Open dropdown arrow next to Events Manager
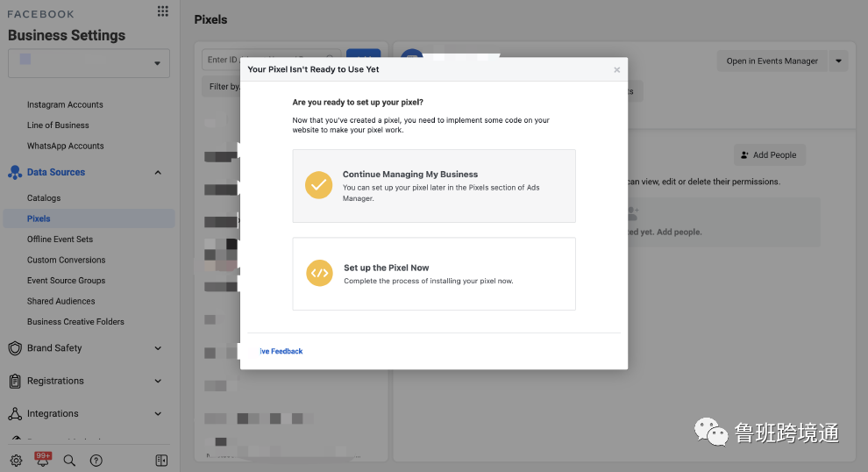868x472 pixels. pos(838,61)
